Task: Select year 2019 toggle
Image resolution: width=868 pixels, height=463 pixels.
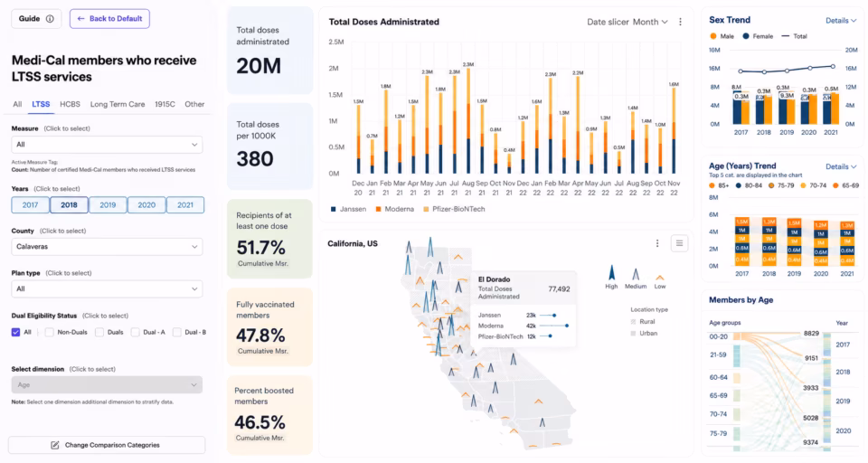Action: point(108,205)
